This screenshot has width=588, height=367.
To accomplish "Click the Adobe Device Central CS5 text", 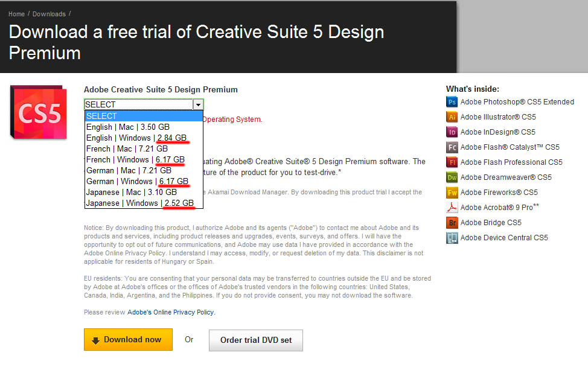I will 504,238.
